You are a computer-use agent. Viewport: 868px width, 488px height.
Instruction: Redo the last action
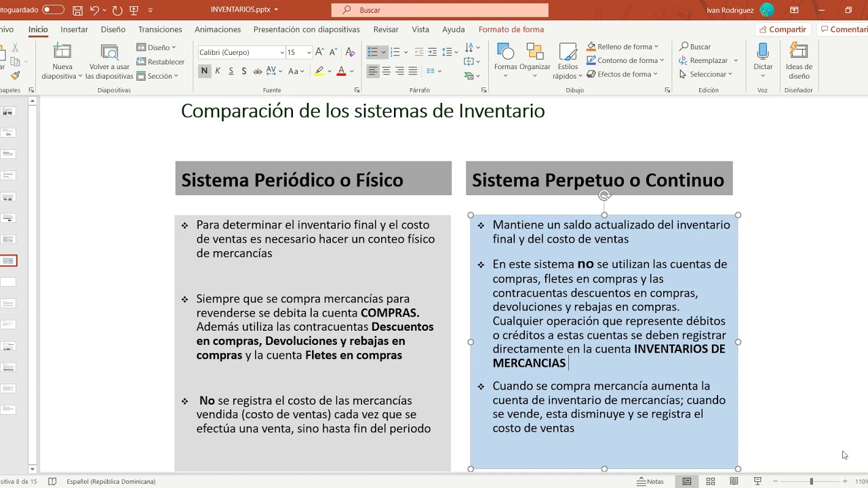[117, 10]
